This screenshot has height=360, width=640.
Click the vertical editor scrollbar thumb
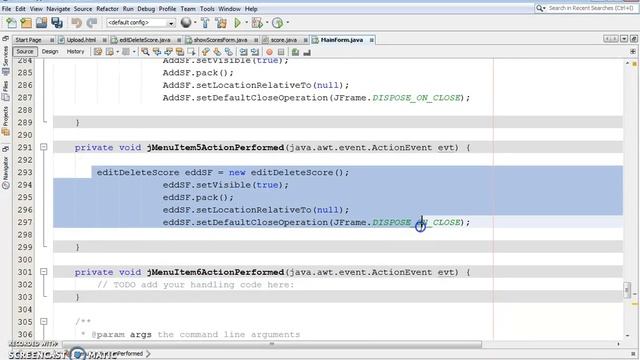(x=627, y=290)
